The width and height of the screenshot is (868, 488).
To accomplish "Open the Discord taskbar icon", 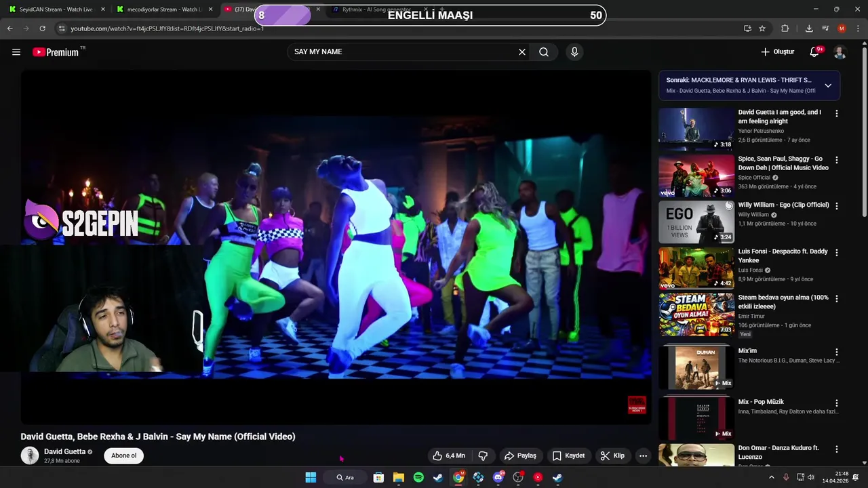I will (498, 477).
